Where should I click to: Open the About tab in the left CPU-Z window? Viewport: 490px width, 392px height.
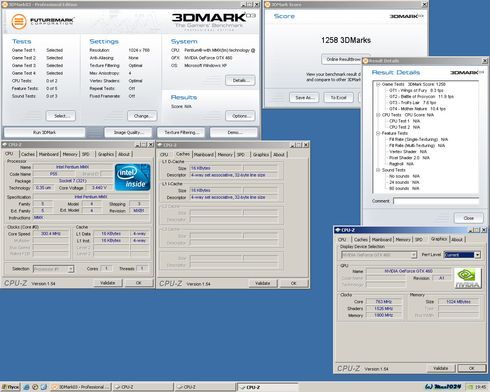click(124, 154)
